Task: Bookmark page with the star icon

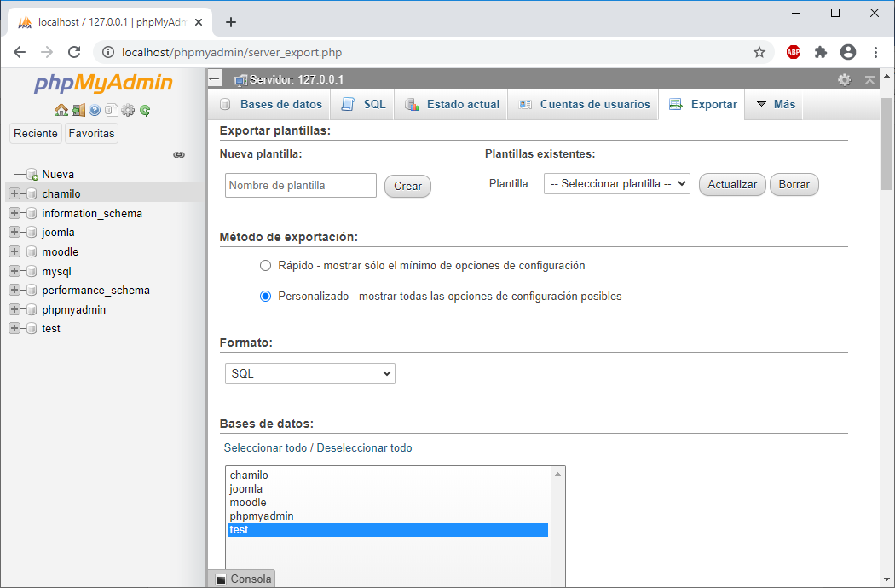Action: click(759, 52)
